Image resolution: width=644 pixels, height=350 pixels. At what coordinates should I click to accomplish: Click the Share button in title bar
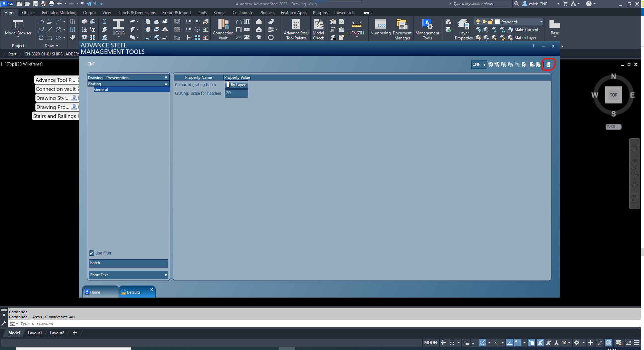click(95, 4)
